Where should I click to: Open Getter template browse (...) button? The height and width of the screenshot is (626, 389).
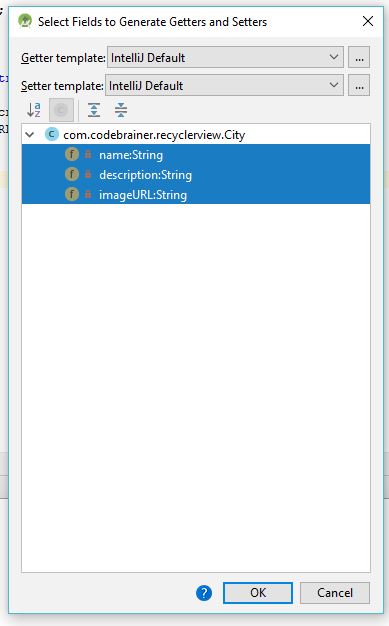click(x=359, y=57)
